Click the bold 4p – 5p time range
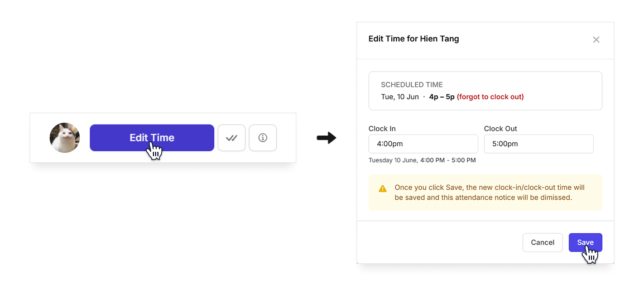The width and height of the screenshot is (644, 289). [x=442, y=97]
